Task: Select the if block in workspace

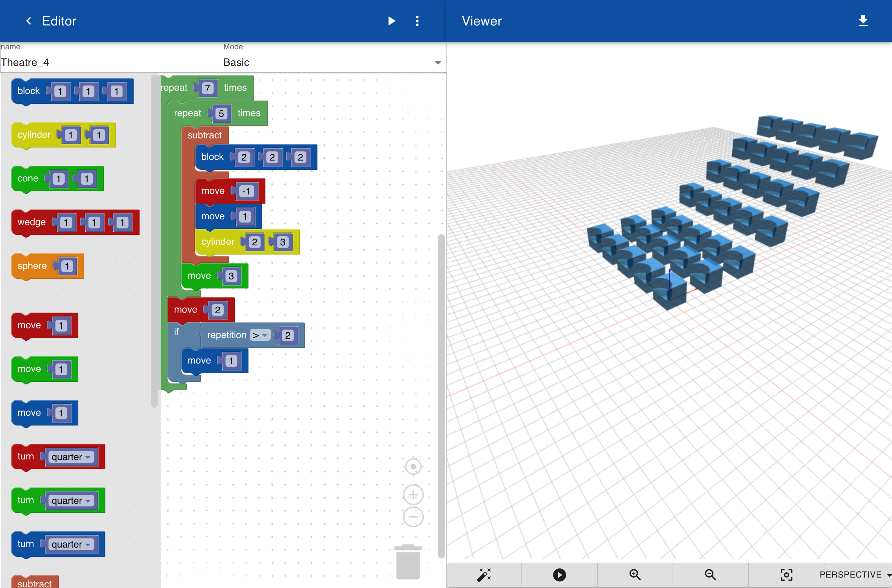Action: click(x=176, y=332)
